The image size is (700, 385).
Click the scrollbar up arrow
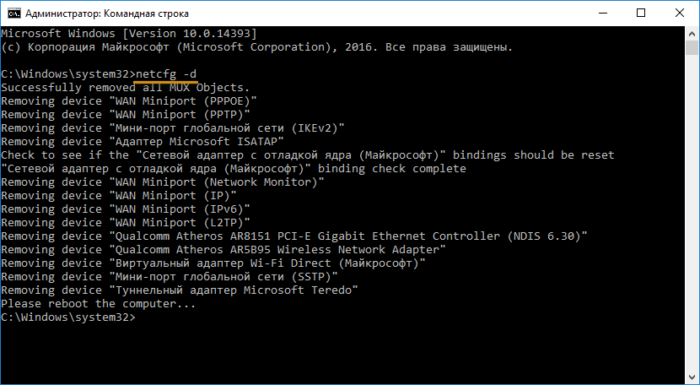[692, 33]
